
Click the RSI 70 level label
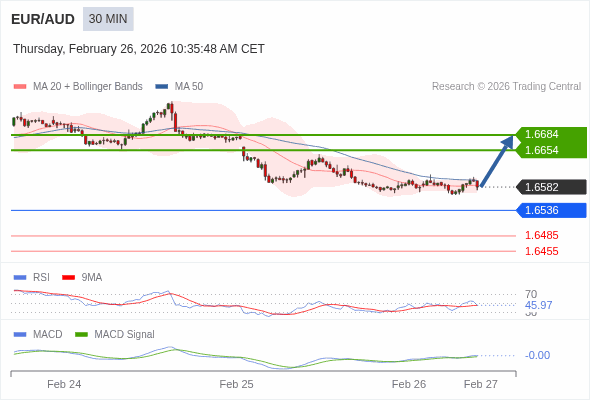coord(531,294)
